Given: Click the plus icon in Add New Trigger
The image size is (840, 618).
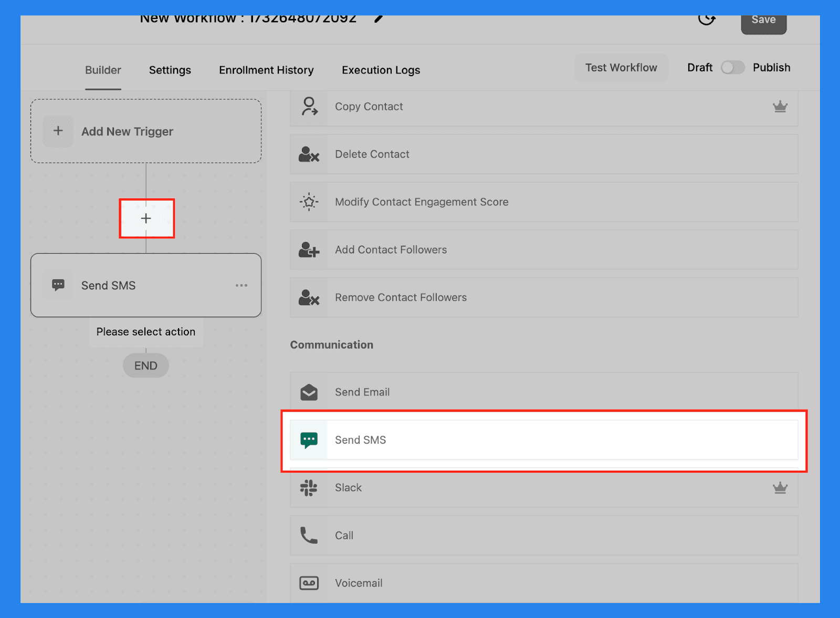Looking at the screenshot, I should point(58,131).
